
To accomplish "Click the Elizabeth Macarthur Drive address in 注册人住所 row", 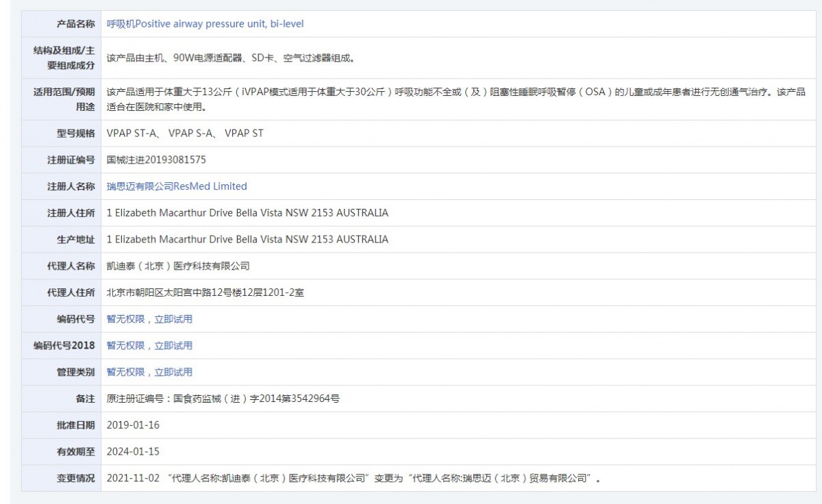I will point(247,213).
